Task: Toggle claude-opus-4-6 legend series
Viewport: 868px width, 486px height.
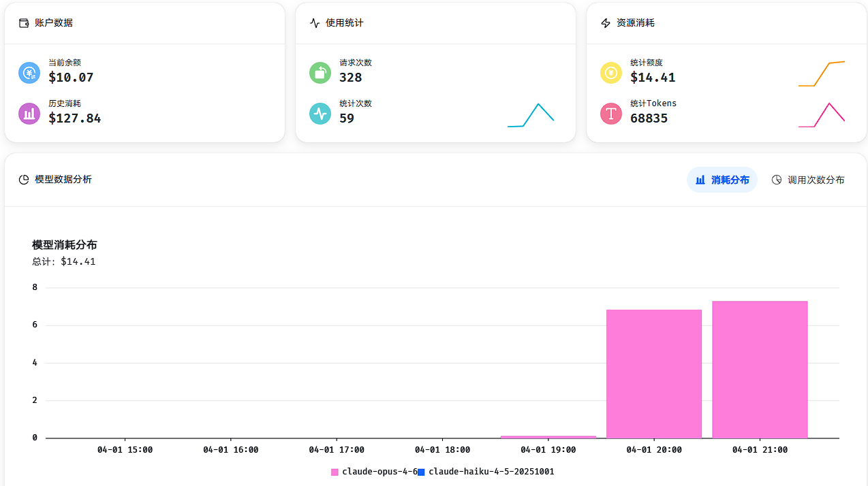Action: pyautogui.click(x=374, y=472)
